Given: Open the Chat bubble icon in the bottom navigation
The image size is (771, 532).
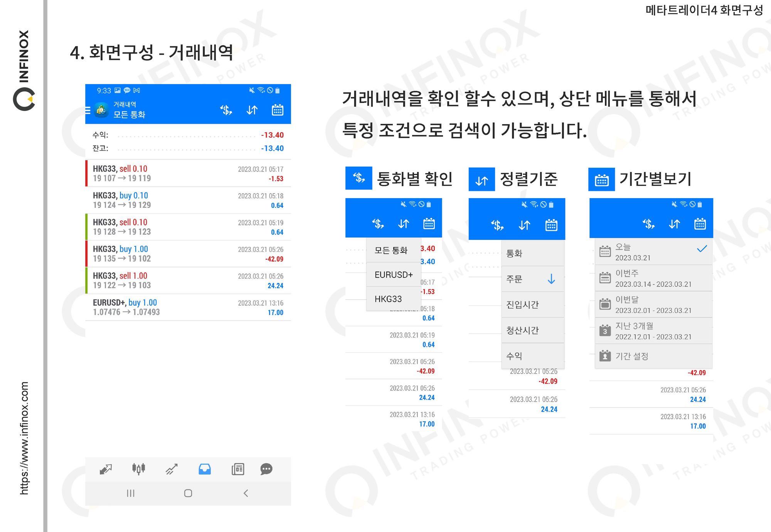Looking at the screenshot, I should [x=266, y=469].
